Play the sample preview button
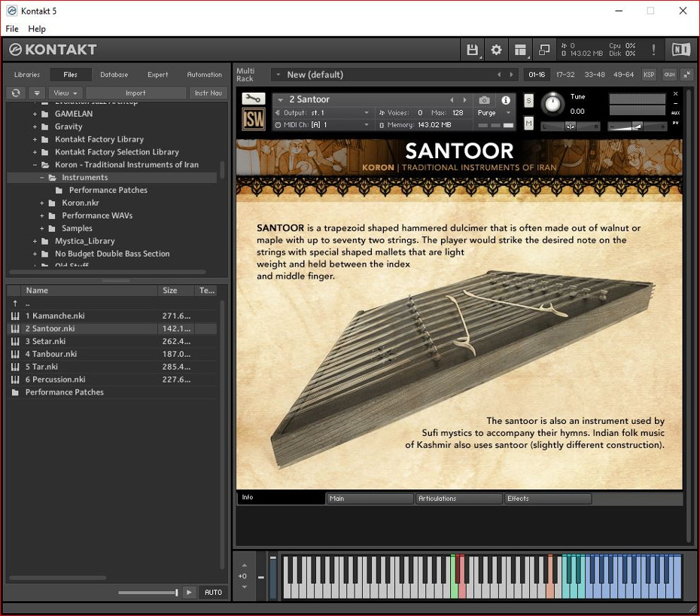 [189, 592]
